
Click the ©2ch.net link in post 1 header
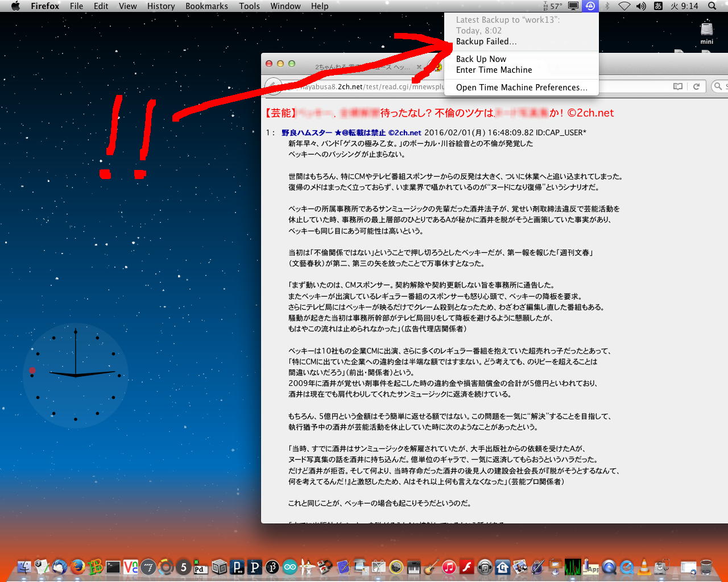click(404, 133)
